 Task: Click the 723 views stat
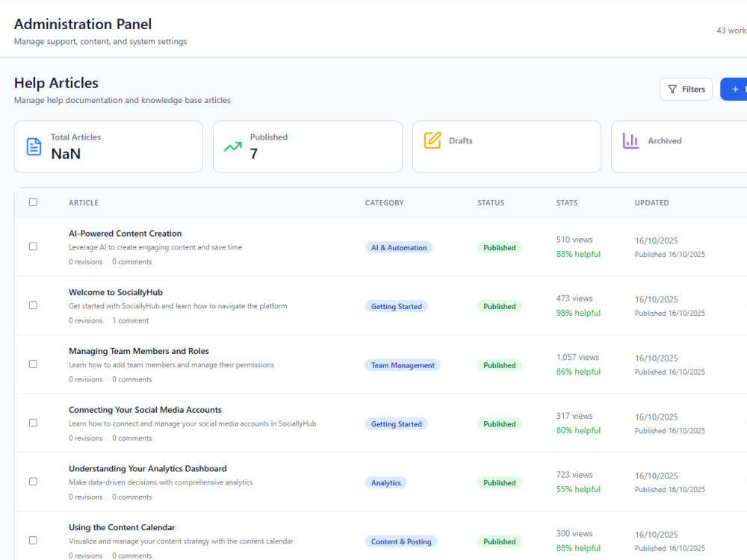pos(574,475)
